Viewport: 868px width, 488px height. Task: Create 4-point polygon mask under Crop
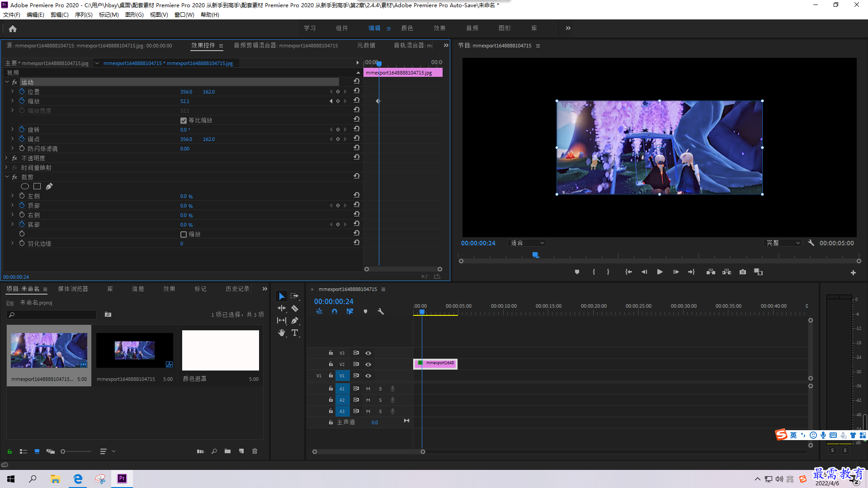(37, 186)
